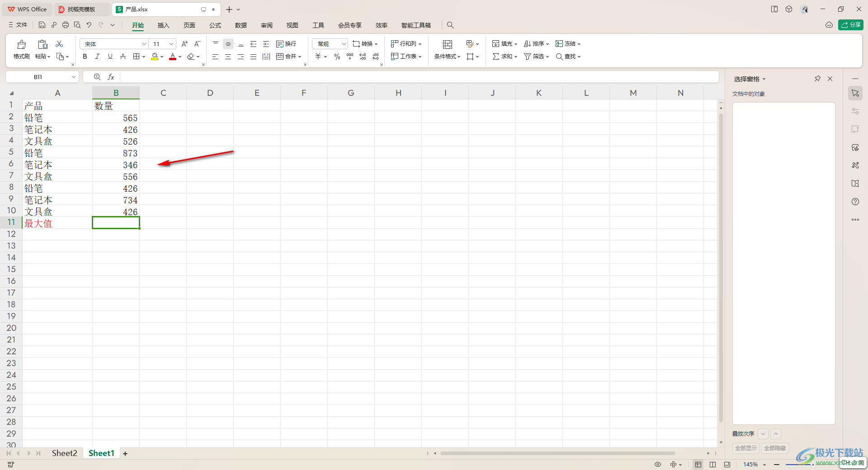Open the font size dropdown showing 11
This screenshot has width=868, height=470.
(171, 44)
